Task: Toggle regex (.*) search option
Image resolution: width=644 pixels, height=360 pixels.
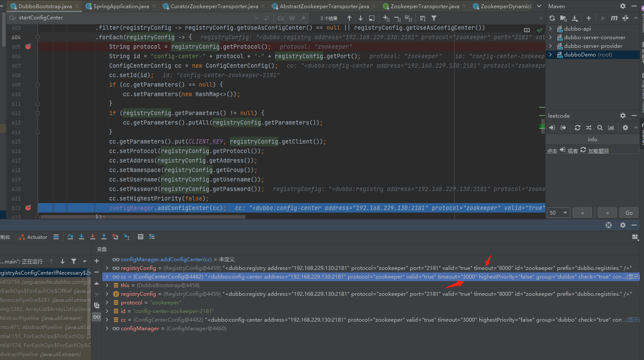Action: 303,18
